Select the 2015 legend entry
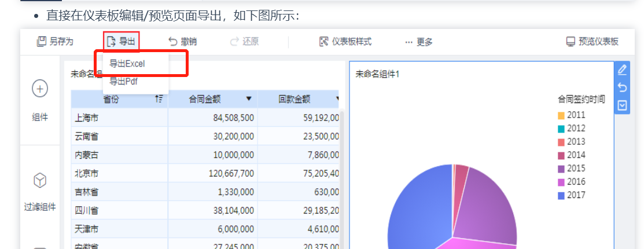Image resolution: width=644 pixels, height=249 pixels. 571,169
